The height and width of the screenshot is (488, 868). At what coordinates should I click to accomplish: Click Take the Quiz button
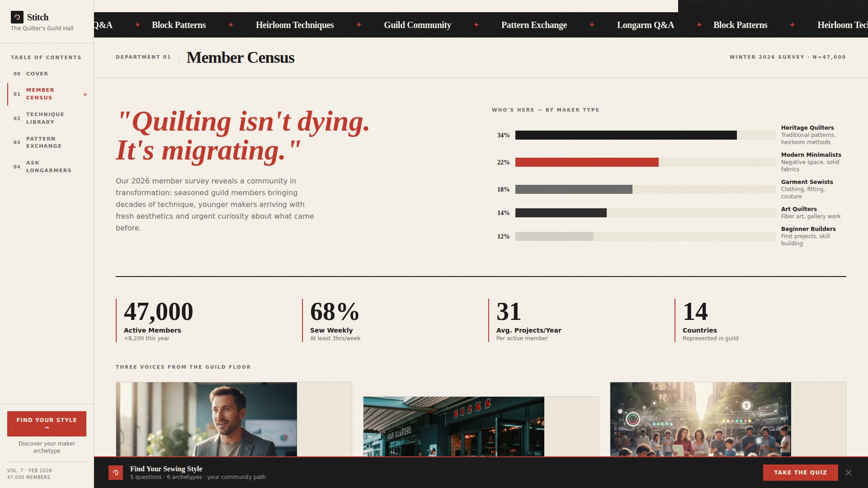point(800,473)
